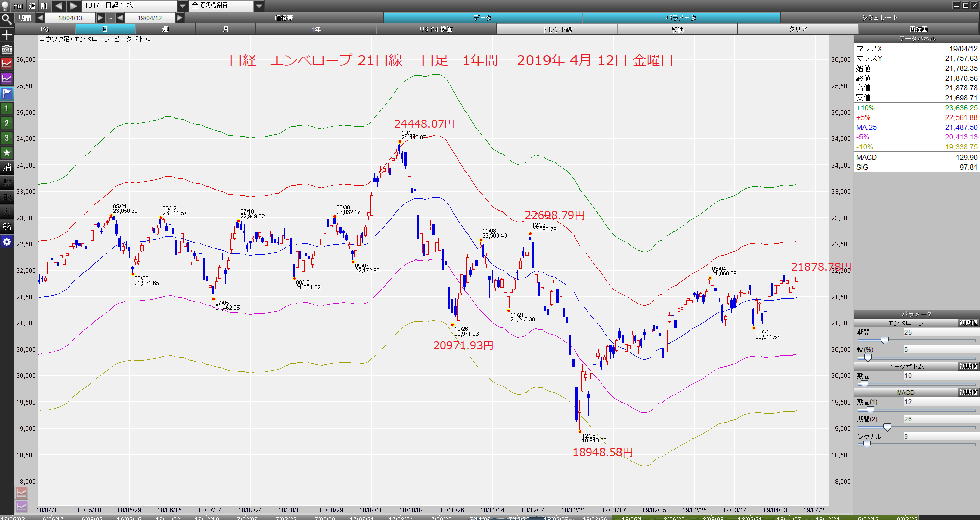Open the 全ての銘柄 list dropdown
980x520 pixels.
259,6
